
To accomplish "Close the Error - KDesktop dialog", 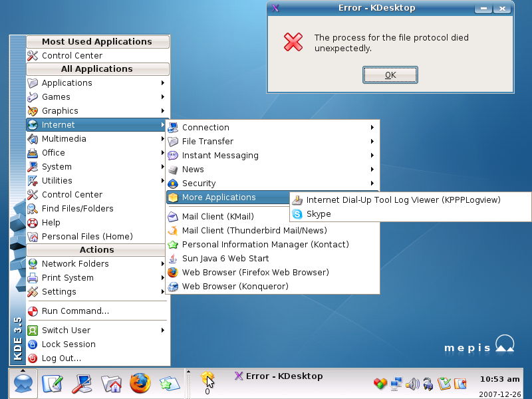I will [503, 9].
